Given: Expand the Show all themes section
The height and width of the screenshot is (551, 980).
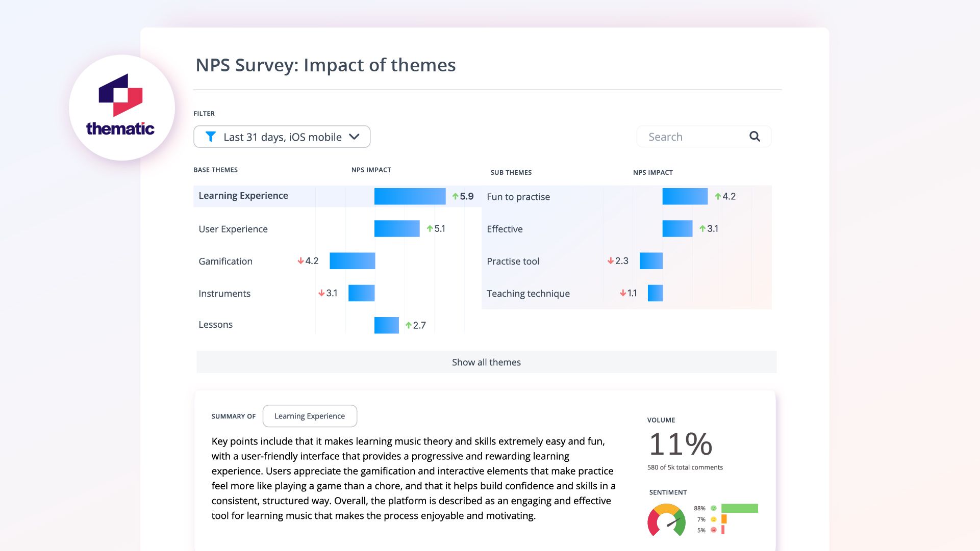Looking at the screenshot, I should tap(485, 362).
